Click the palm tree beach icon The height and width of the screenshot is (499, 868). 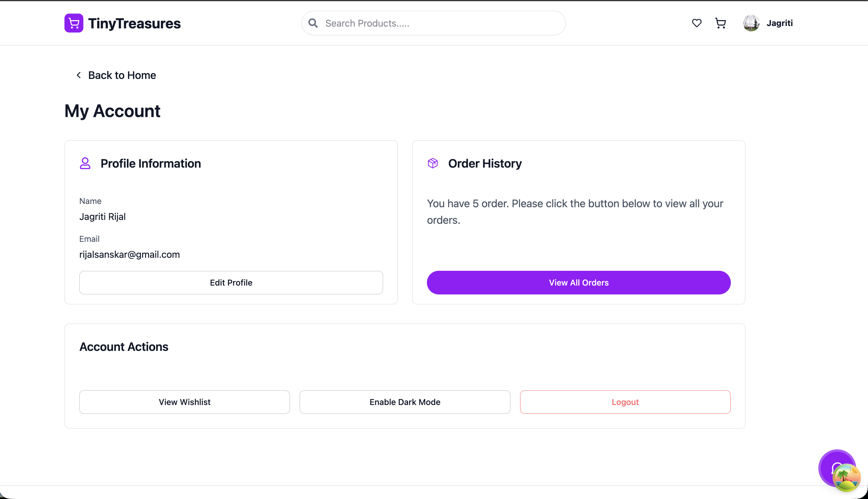(846, 478)
